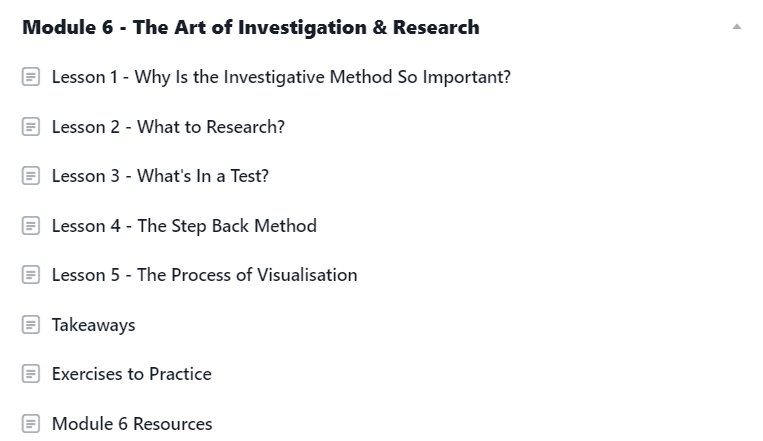Screen dimensions: 763x441
Task: Open Module 6 Resources
Action: click(x=132, y=423)
